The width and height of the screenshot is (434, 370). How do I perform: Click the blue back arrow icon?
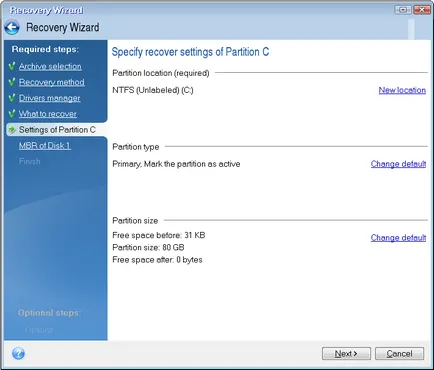[x=12, y=27]
